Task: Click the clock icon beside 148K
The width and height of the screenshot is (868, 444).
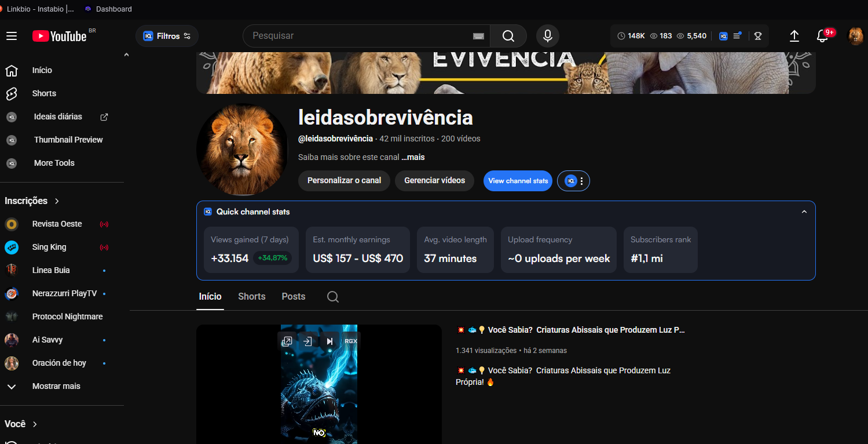Action: tap(621, 36)
